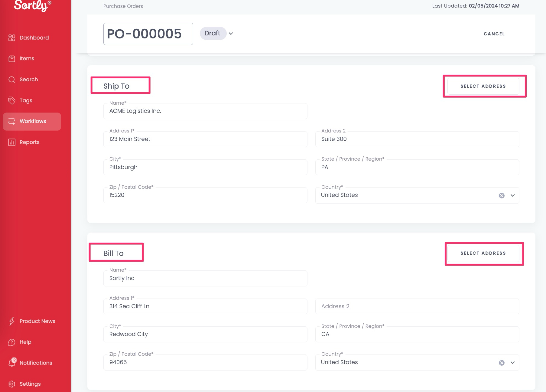The width and height of the screenshot is (546, 392).
Task: Click the Items box icon
Action: (x=12, y=59)
